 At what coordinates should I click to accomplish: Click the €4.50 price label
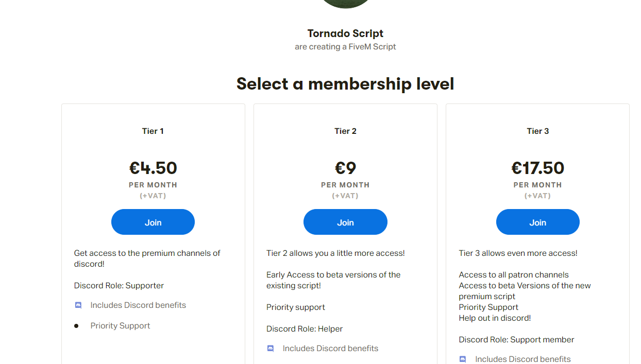click(x=153, y=168)
